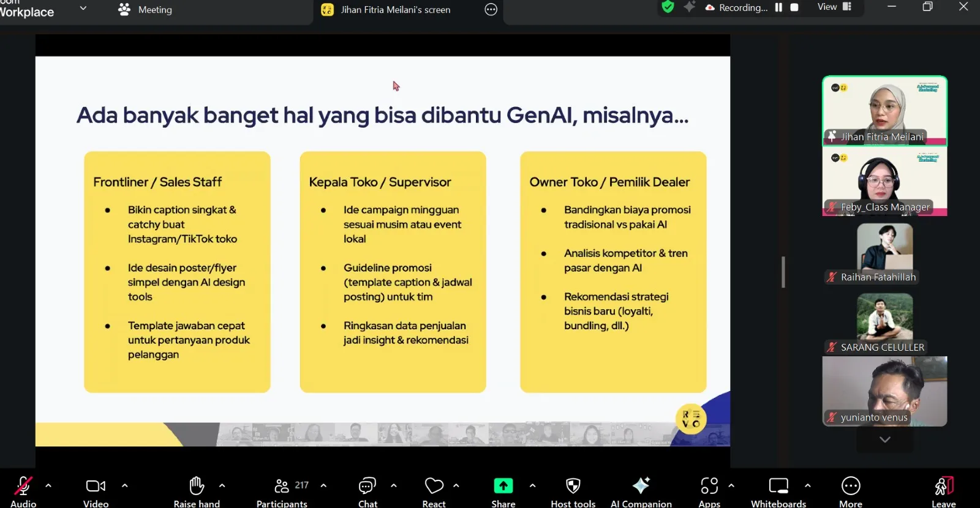The width and height of the screenshot is (980, 508).
Task: Click the Raise hand icon
Action: (x=197, y=485)
